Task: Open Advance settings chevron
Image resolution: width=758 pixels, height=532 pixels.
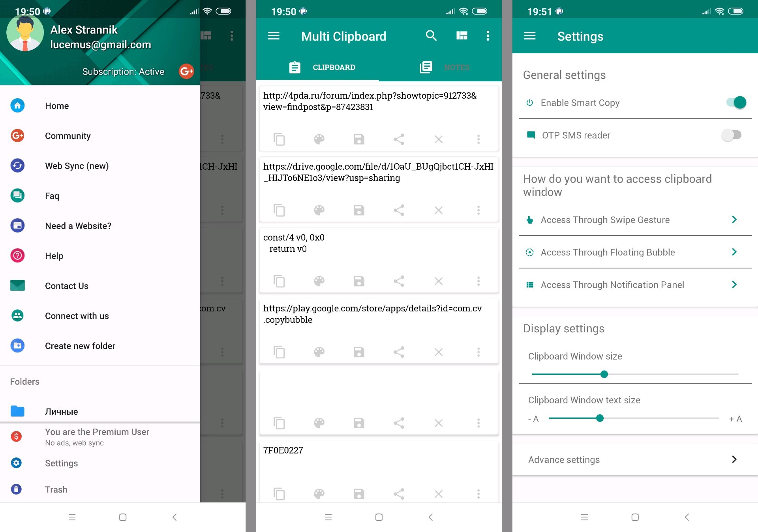Action: click(x=734, y=459)
